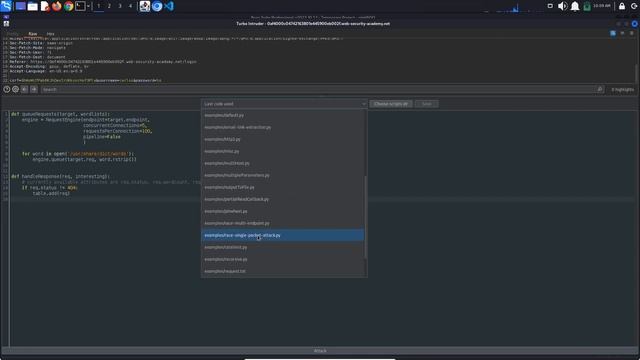Click the logout icon in system tray
Screen dimensions: 640x360
634,6
